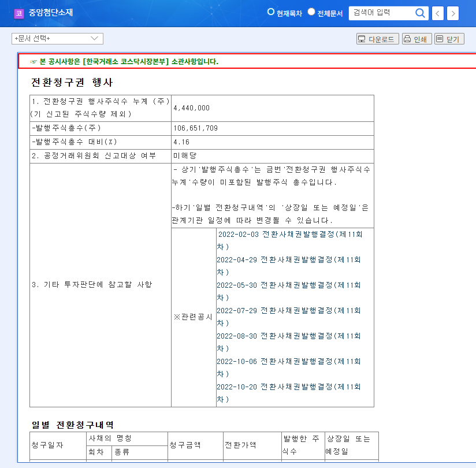Click the 중앙첨단소재 company title
Image resolution: width=476 pixels, height=468 pixels.
click(51, 13)
